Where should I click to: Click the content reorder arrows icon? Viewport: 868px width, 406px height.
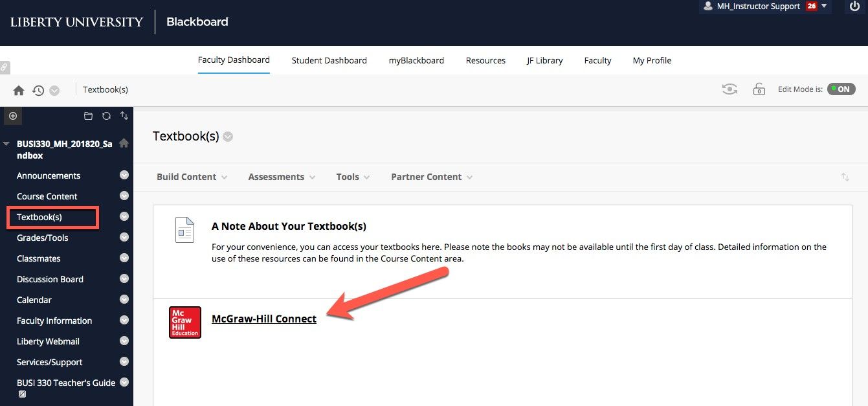(845, 177)
